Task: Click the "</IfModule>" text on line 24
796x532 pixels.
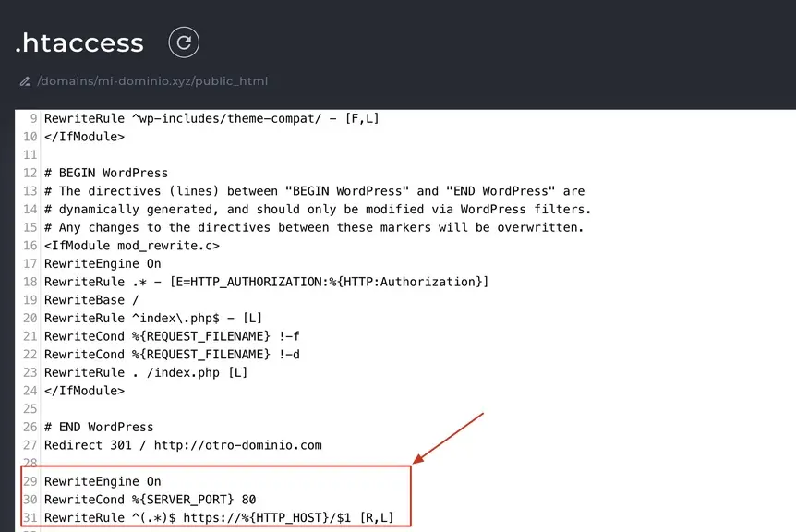Action: [84, 391]
